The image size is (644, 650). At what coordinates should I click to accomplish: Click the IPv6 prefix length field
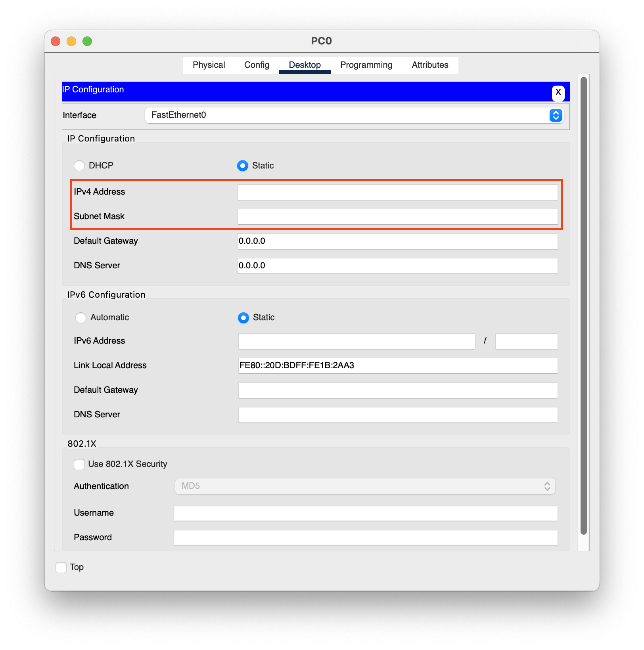(x=527, y=341)
